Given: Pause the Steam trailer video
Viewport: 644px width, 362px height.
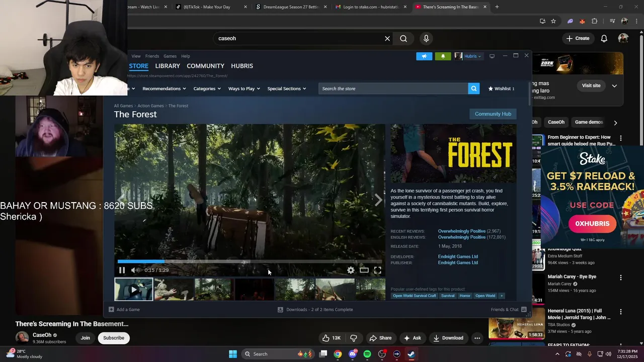Looking at the screenshot, I should [x=122, y=270].
